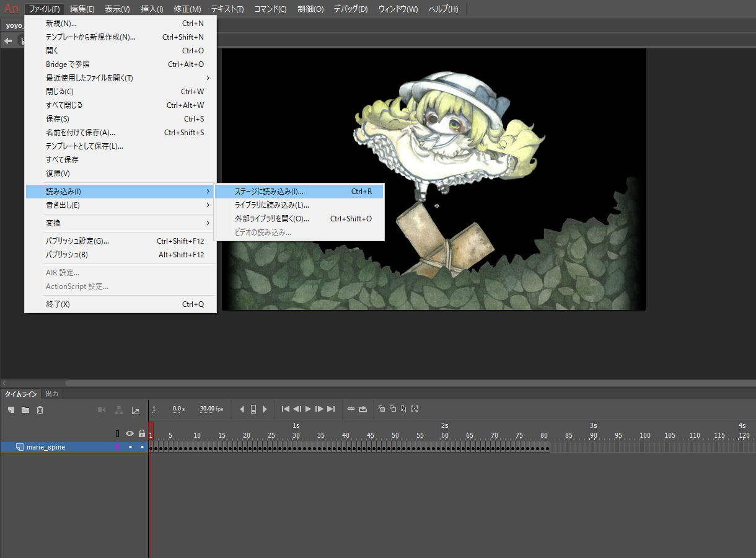The width and height of the screenshot is (756, 558).
Task: Click frame 60 on timeline ruler
Action: pyautogui.click(x=444, y=435)
